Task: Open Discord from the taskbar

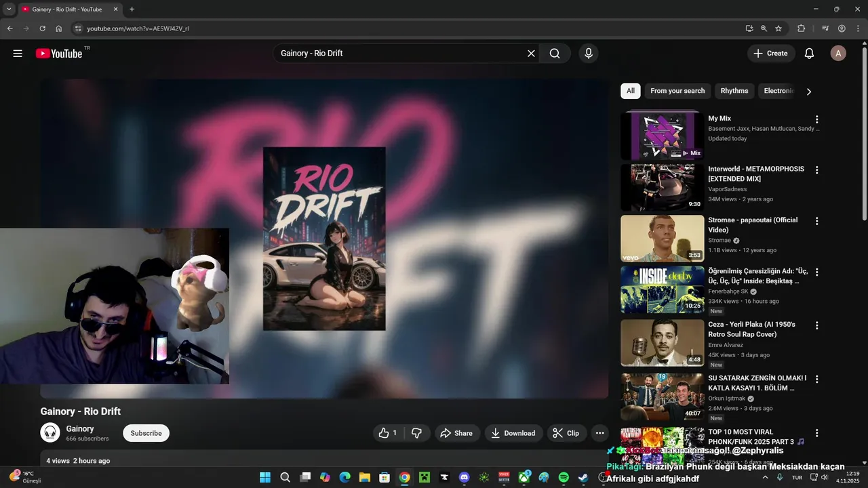Action: [x=464, y=477]
